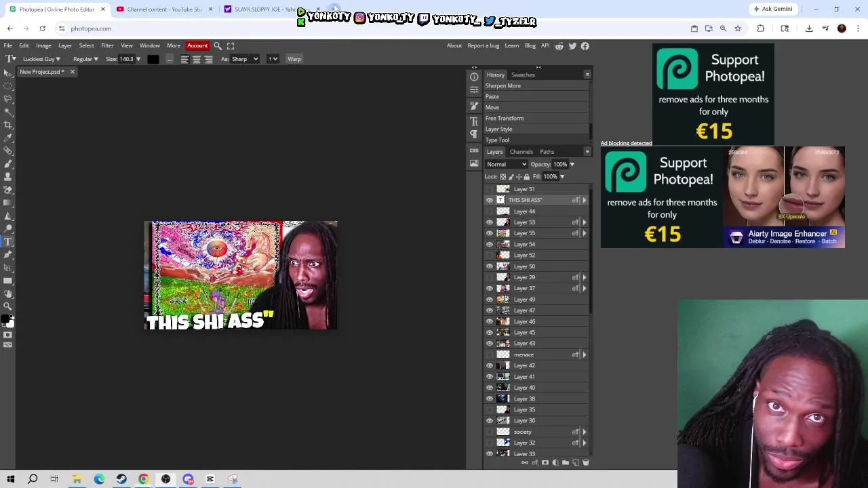Image resolution: width=868 pixels, height=488 pixels.
Task: Hide Layer 53 using its eye icon
Action: coord(490,222)
